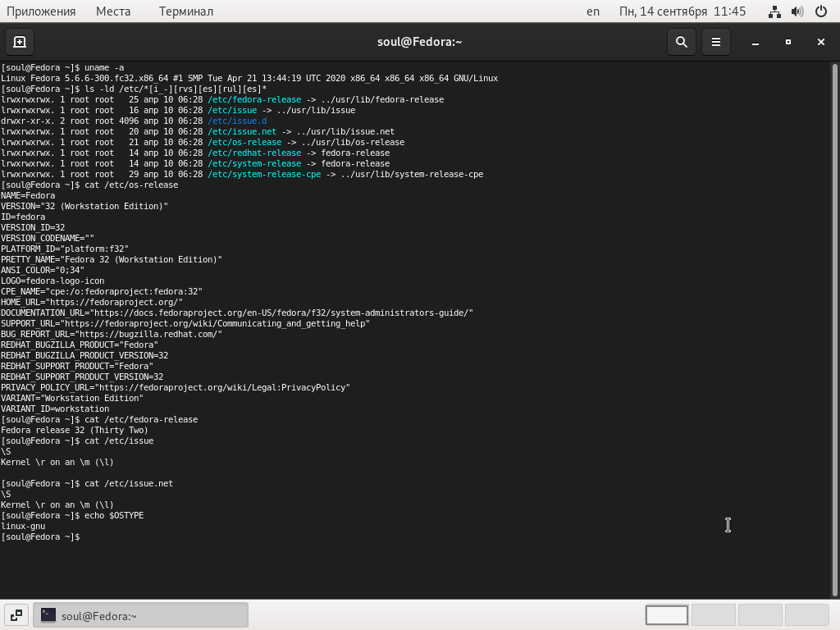Minimize the terminal window
The width and height of the screenshot is (840, 630).
point(756,42)
